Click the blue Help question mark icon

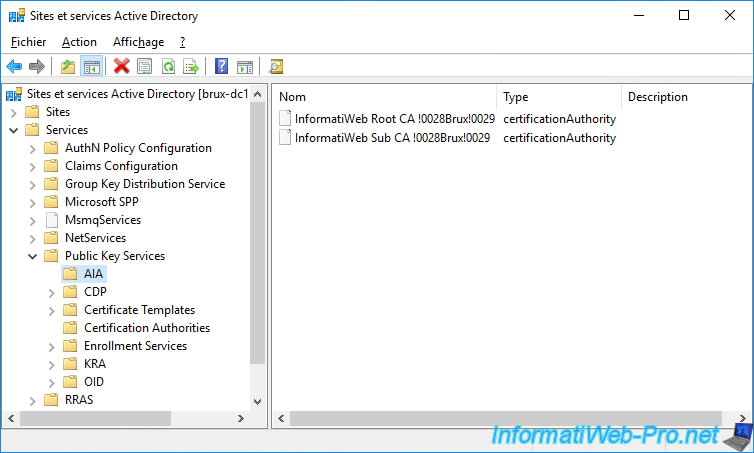[221, 67]
